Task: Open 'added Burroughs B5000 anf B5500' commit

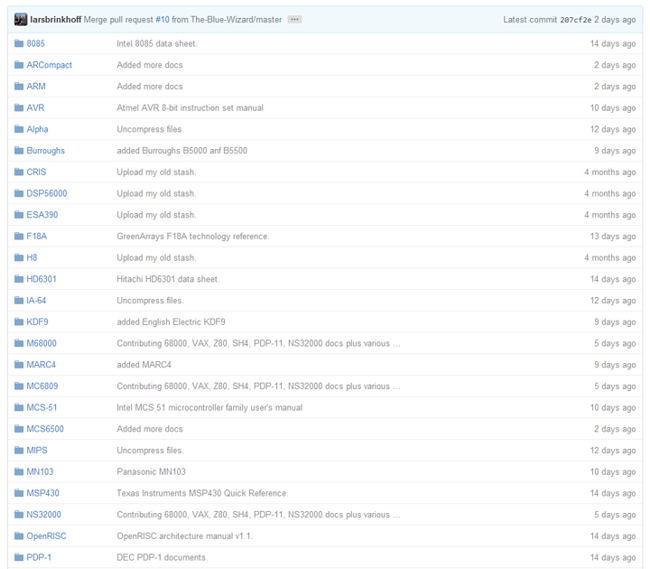Action: 182,151
